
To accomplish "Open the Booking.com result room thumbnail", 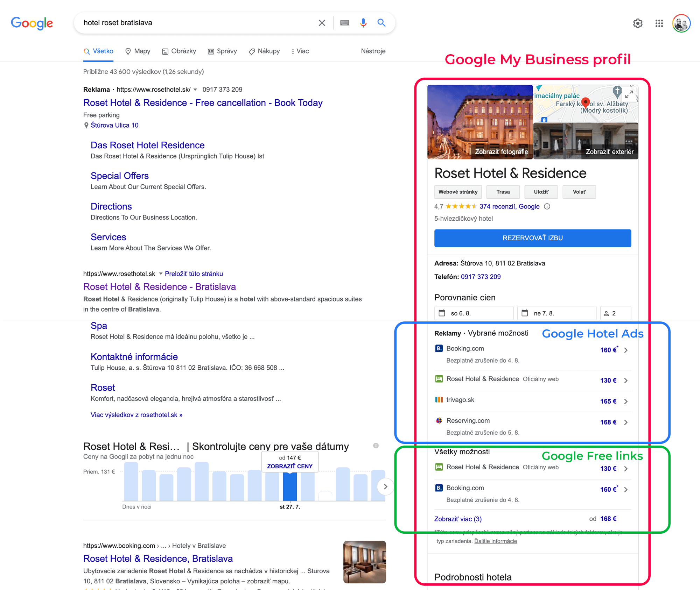I will [x=365, y=562].
